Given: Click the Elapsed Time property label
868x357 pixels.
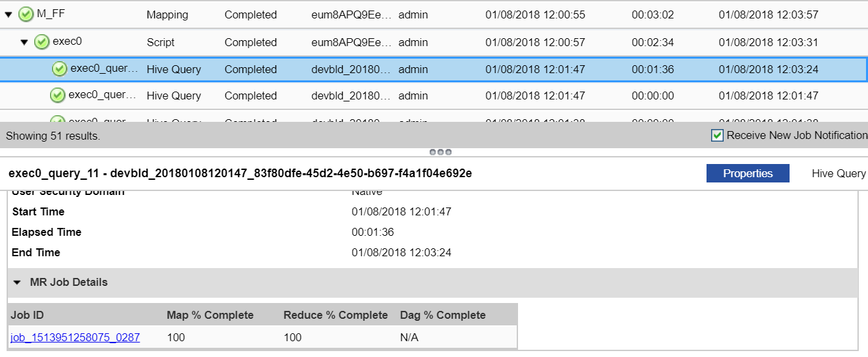Looking at the screenshot, I should (x=47, y=232).
